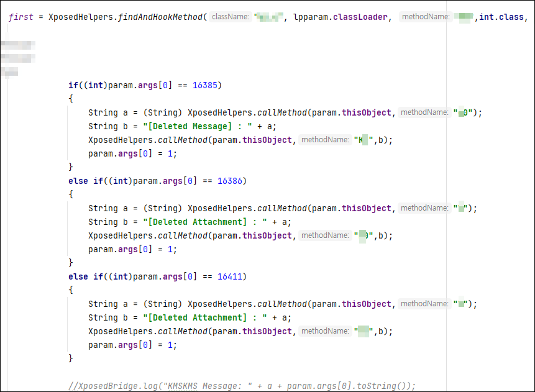
Task: Click 'String a' declaration in the 16411 block
Action: click(x=108, y=304)
